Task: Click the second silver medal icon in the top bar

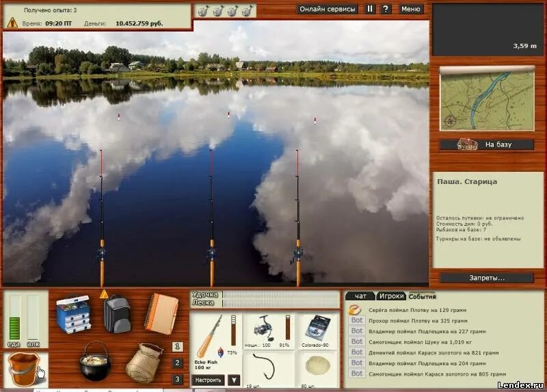Action: pyautogui.click(x=218, y=11)
